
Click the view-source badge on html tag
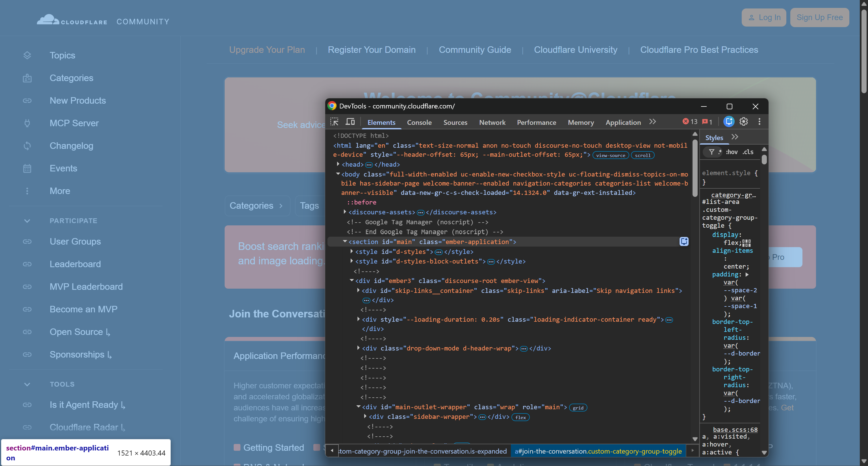tap(610, 155)
